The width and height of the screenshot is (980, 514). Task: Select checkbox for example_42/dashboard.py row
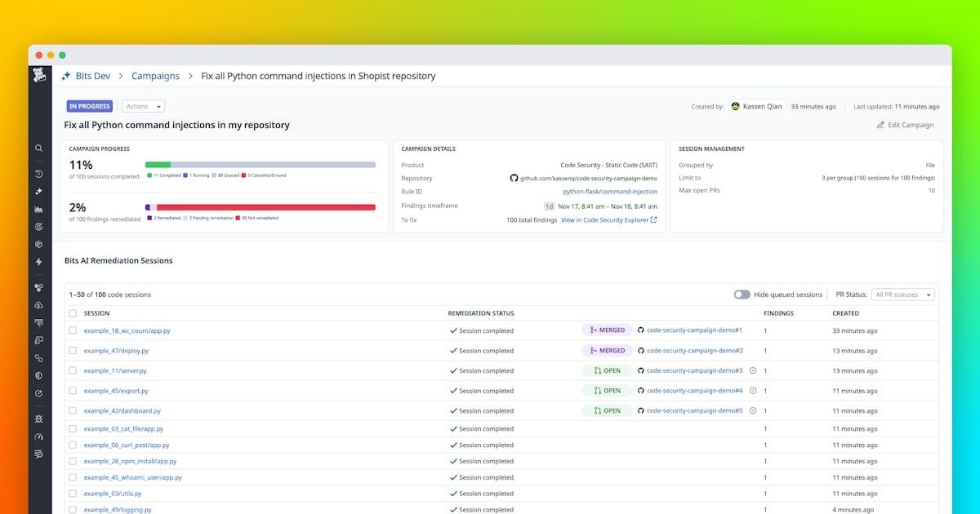(73, 410)
